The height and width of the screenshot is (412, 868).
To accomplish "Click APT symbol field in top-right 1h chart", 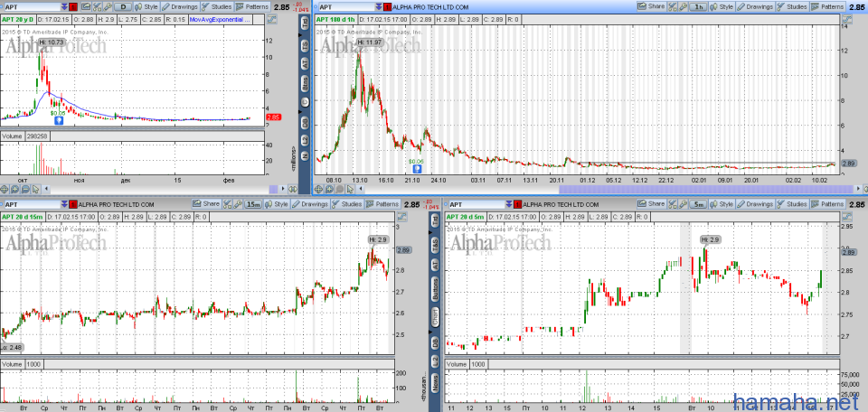I will tap(346, 6).
